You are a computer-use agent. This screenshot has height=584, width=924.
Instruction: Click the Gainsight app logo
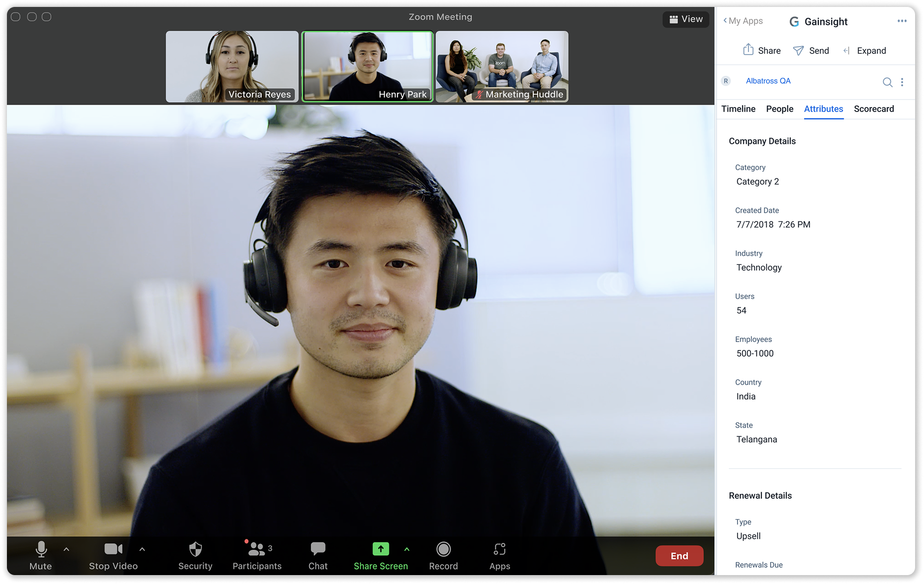[x=794, y=21]
